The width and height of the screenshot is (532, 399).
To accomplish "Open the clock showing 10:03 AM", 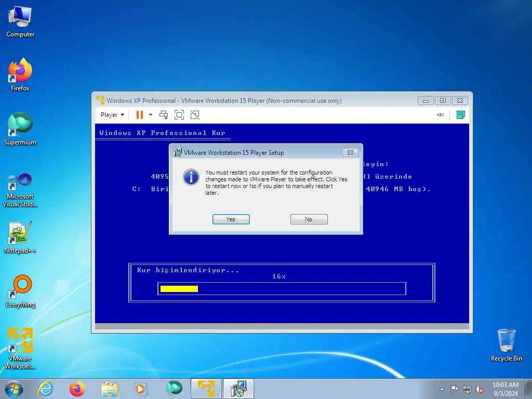I will (x=505, y=389).
